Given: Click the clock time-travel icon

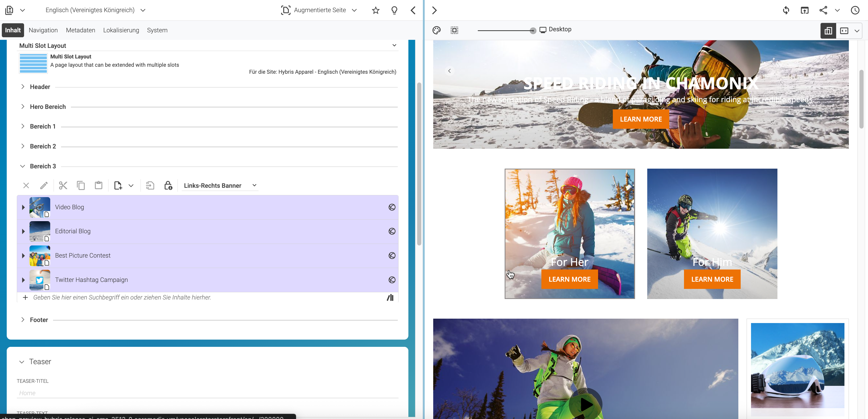Looking at the screenshot, I should point(855,10).
